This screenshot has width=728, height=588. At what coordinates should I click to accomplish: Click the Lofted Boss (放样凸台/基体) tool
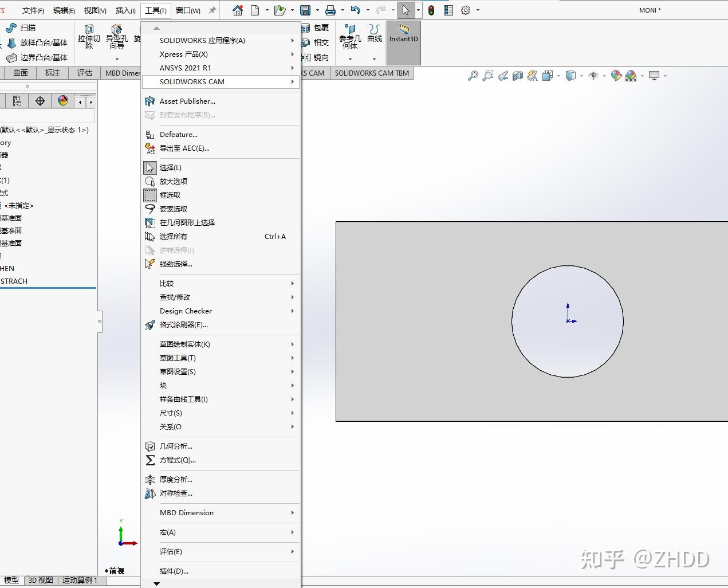click(37, 42)
